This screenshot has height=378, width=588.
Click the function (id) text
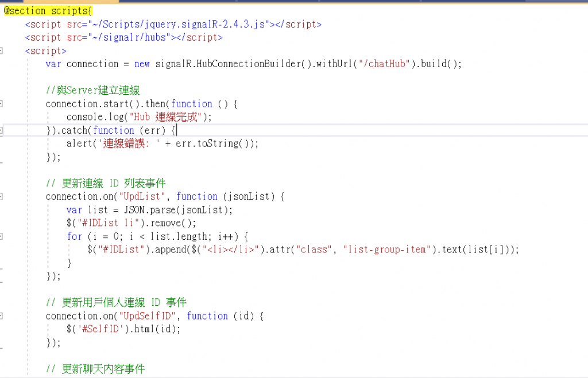coord(220,316)
